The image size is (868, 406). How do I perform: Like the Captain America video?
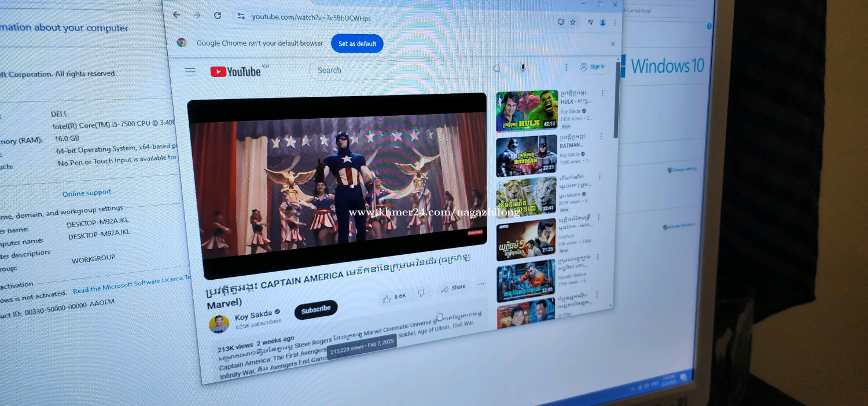(394, 297)
